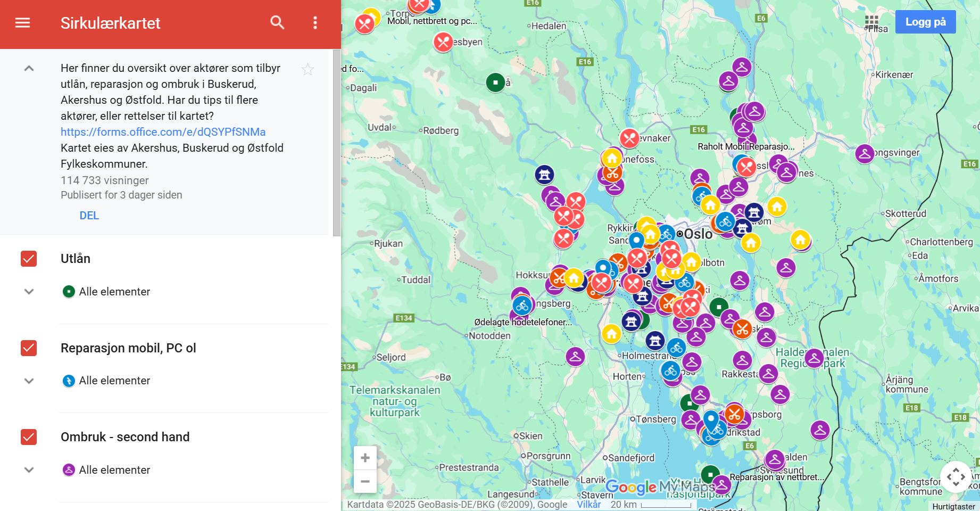This screenshot has width=980, height=511.
Task: Click the 'Reparasjon av nettbret...' map label
Action: 777,477
